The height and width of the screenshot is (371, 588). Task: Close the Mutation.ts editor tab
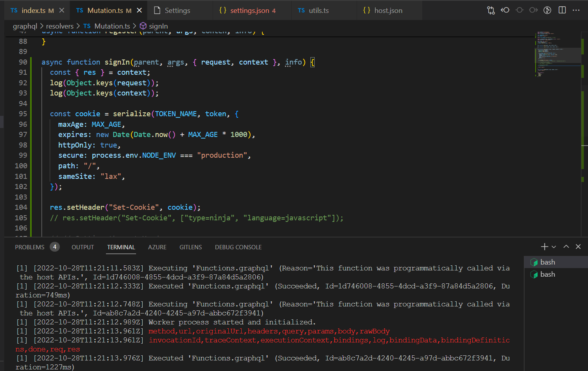click(140, 11)
